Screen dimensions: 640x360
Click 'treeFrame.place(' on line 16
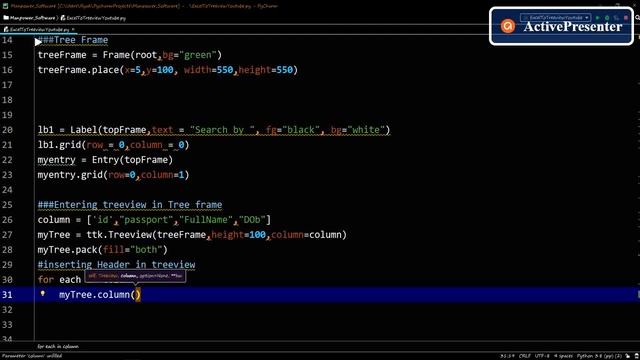coord(81,70)
